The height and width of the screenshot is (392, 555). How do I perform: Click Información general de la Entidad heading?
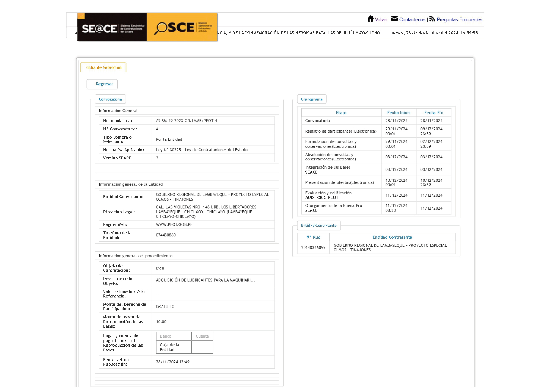(131, 184)
